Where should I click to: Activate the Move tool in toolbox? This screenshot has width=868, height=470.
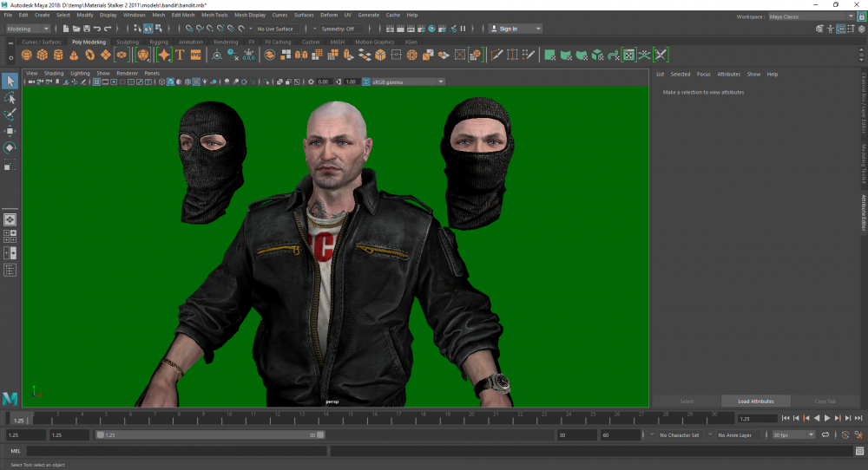[10, 131]
